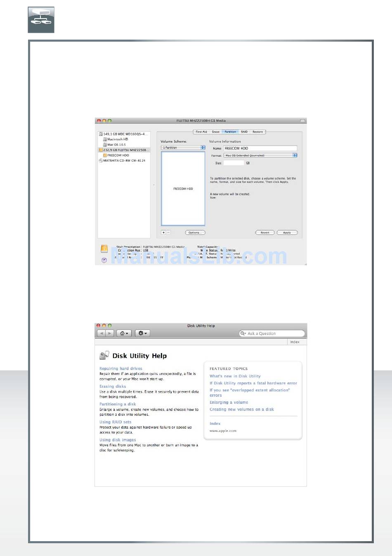Click the Disk Utility Help stethoscope icon
392x556 pixels.
coord(104,355)
